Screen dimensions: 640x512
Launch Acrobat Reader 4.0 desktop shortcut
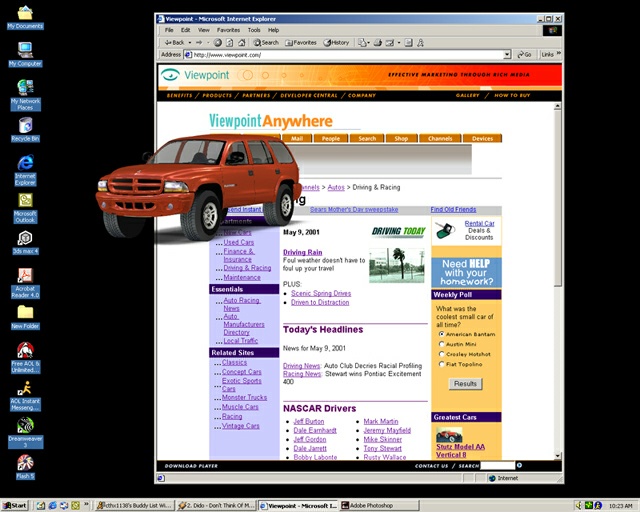click(25, 283)
